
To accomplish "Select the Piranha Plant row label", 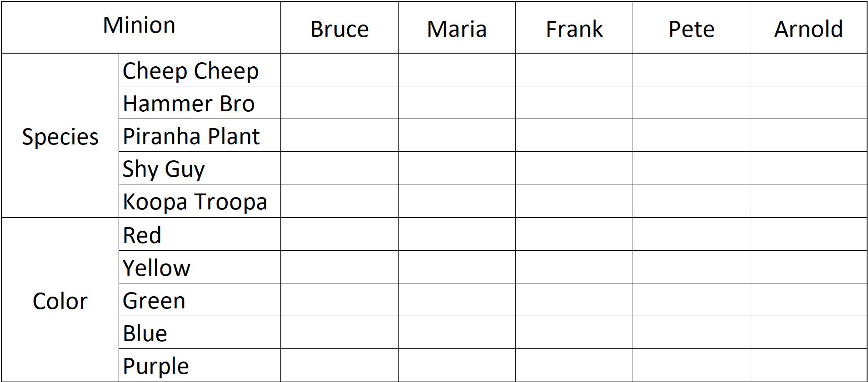I will [x=191, y=136].
